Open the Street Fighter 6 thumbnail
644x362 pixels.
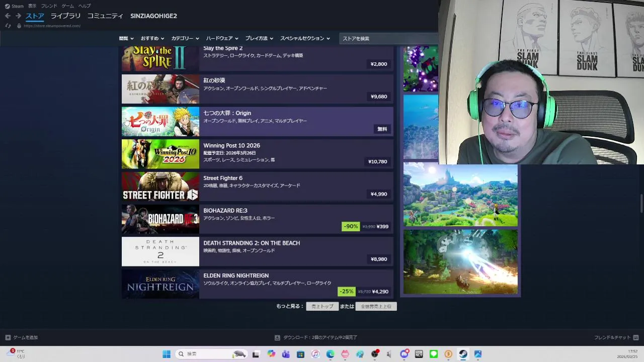160,187
